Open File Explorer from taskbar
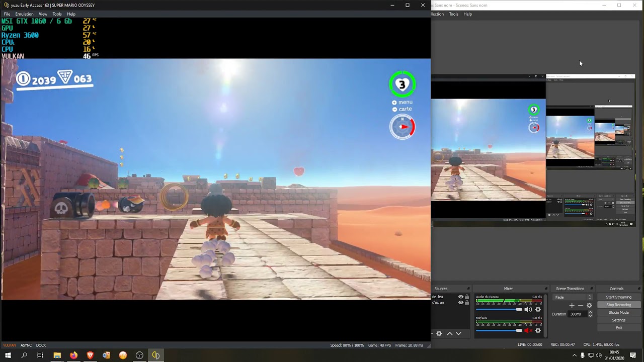 (57, 355)
